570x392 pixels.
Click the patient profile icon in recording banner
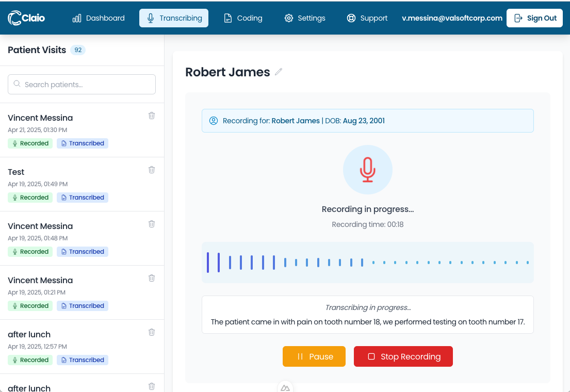(x=214, y=121)
